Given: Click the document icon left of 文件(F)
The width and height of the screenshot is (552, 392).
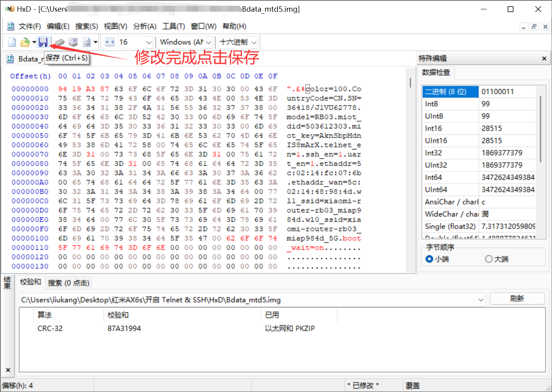Looking at the screenshot, I should tap(11, 26).
